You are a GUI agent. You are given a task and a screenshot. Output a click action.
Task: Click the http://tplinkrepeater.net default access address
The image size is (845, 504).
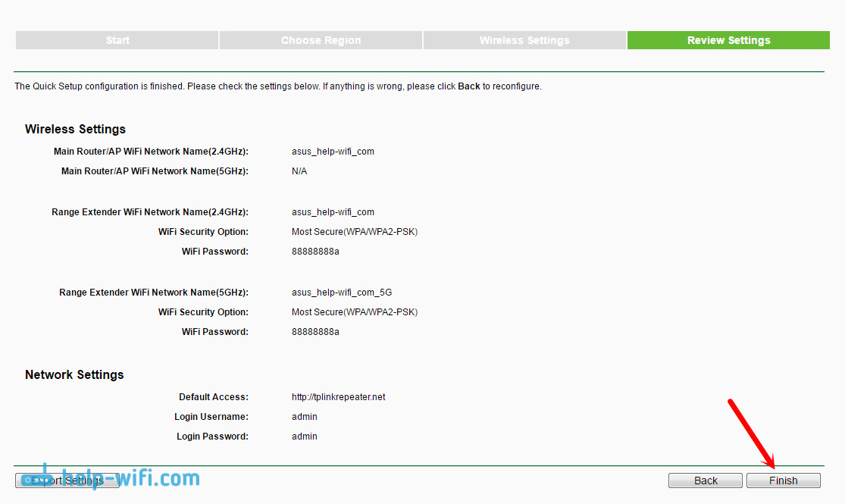click(338, 397)
